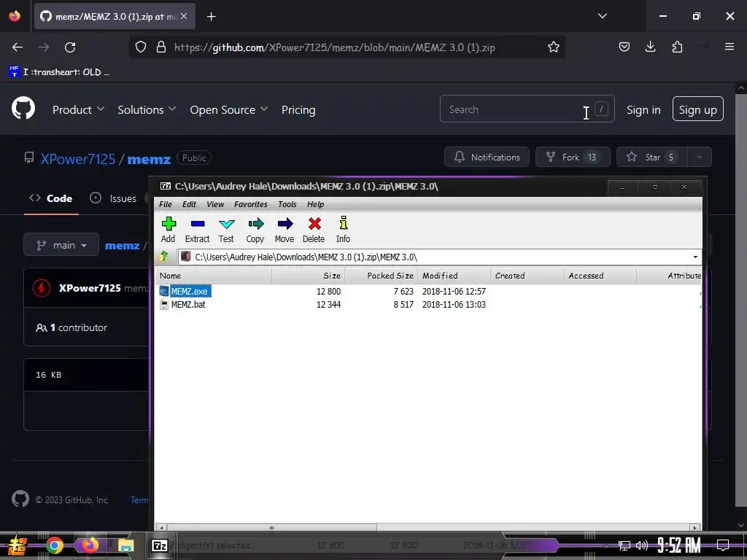This screenshot has height=560, width=747.
Task: Click the GitHub Search field
Action: tap(527, 109)
